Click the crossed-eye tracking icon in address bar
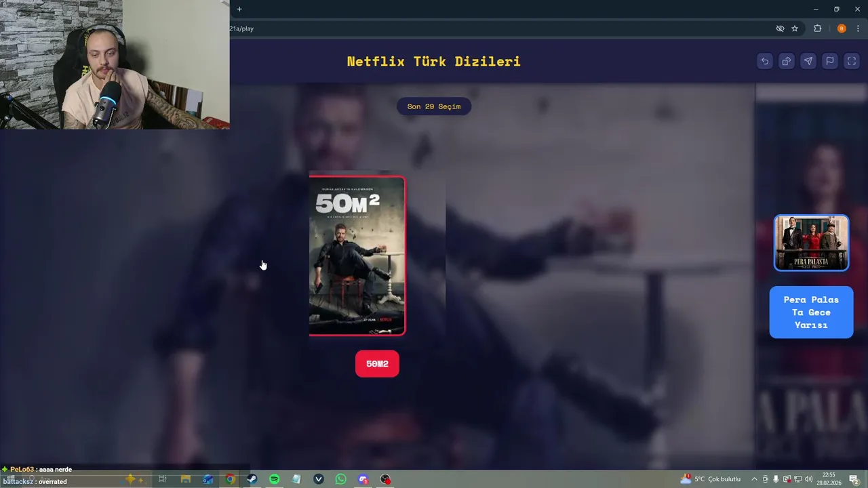Image resolution: width=868 pixels, height=488 pixels. click(x=780, y=28)
